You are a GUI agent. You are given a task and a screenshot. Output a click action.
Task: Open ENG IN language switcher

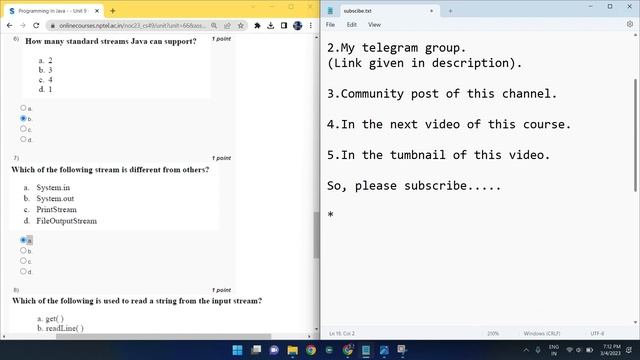pos(554,350)
